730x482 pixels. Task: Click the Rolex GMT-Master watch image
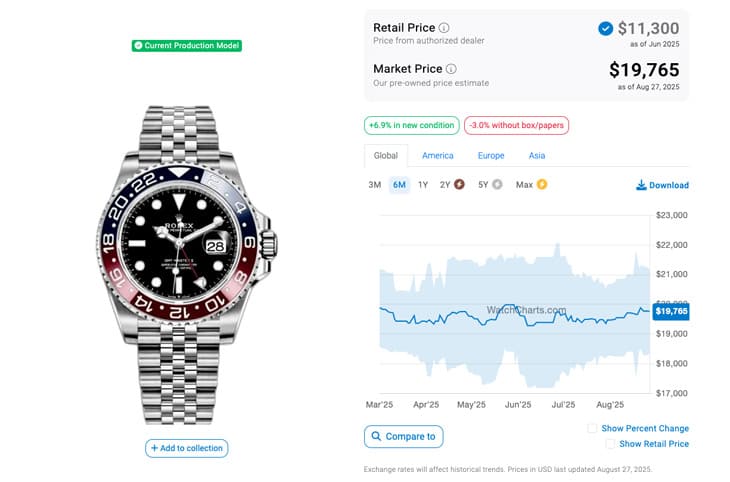186,265
